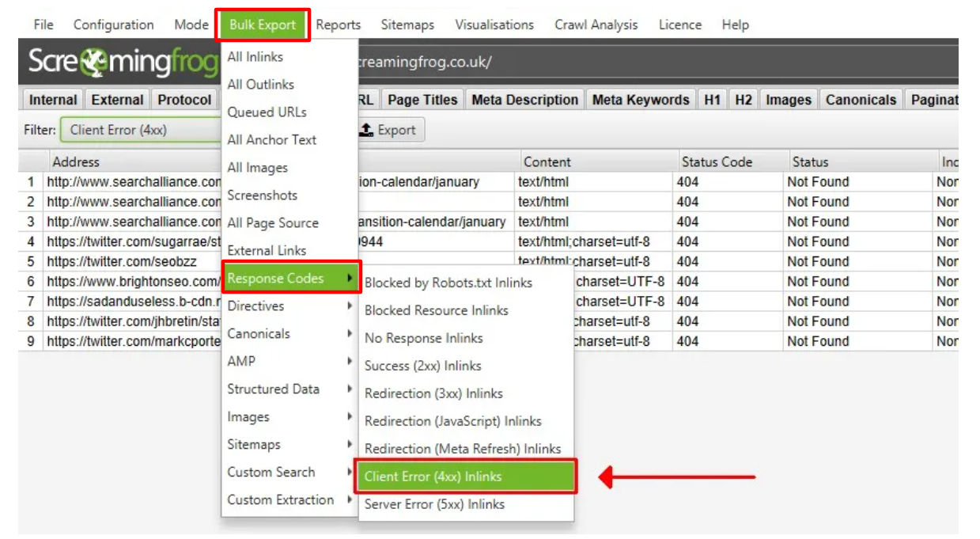Expand the Structured Data submenu
The image size is (980, 539).
289,389
